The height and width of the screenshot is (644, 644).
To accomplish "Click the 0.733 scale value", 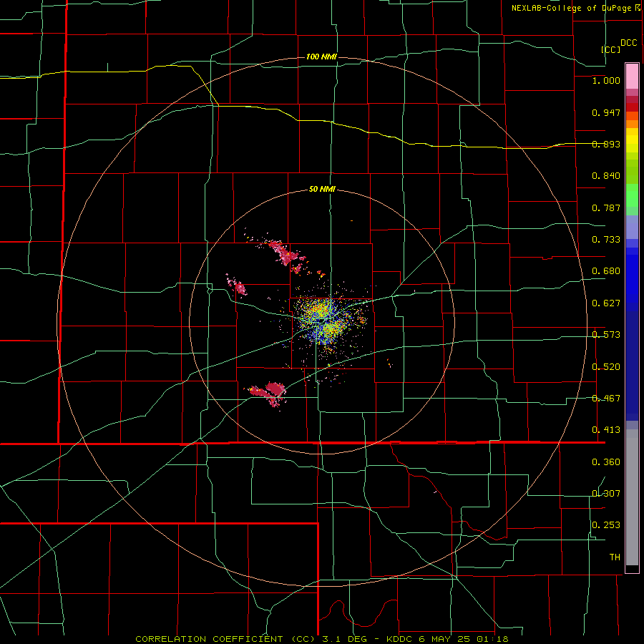I will pyautogui.click(x=606, y=240).
